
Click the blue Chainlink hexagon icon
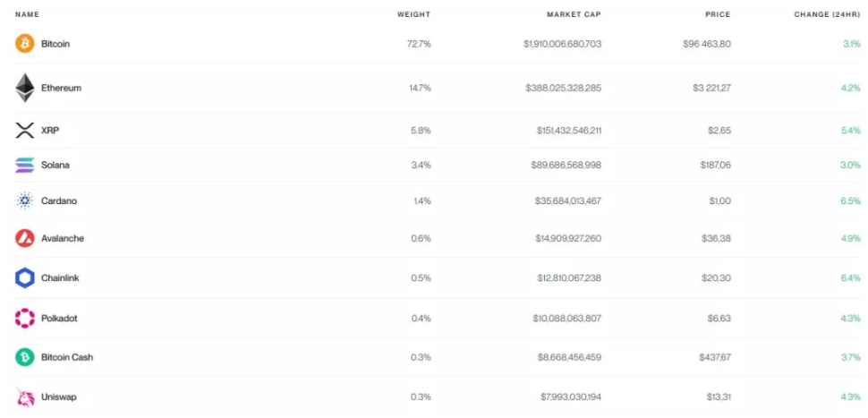24,278
